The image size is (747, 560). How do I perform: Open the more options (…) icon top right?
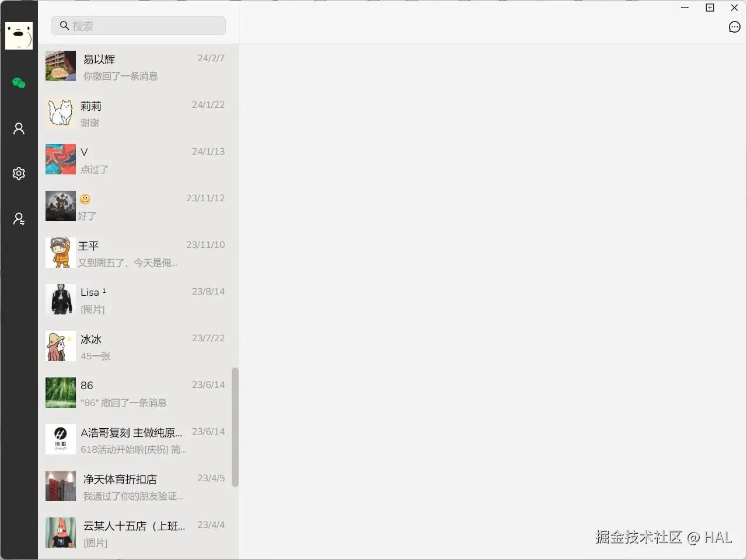point(734,27)
